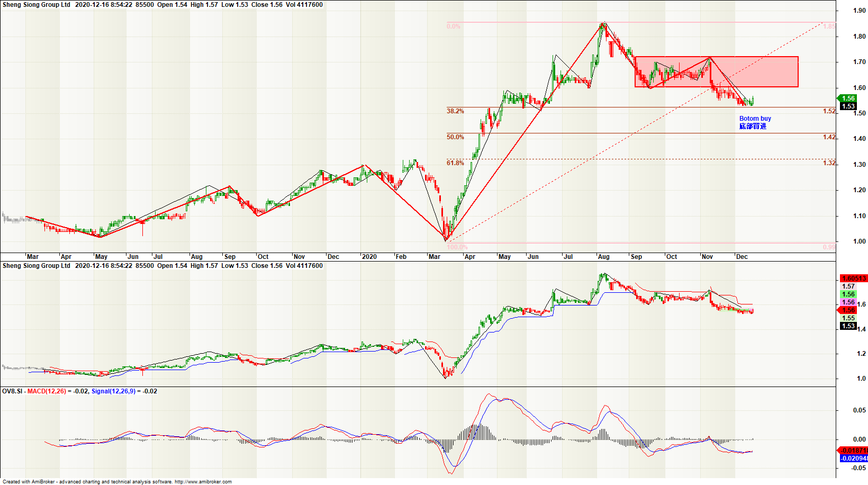Click the 1.30 price axis label
Screen dimensions: 868x485
860,165
